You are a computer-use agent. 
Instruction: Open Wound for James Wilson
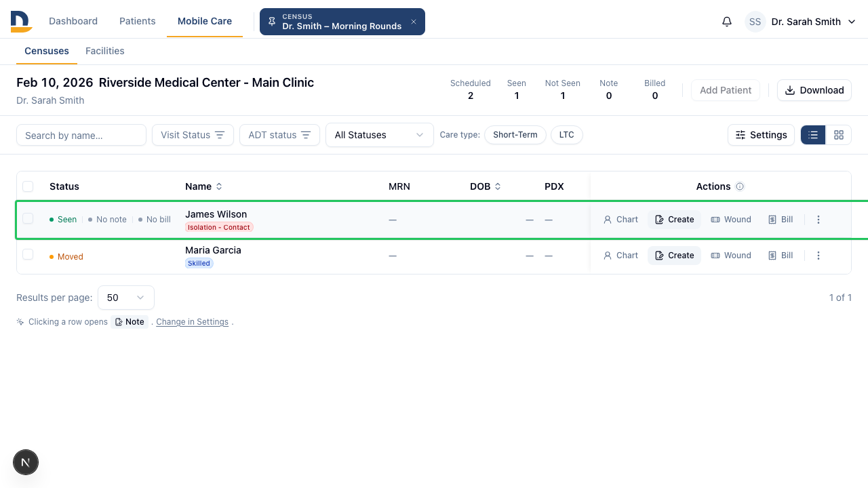tap(731, 220)
